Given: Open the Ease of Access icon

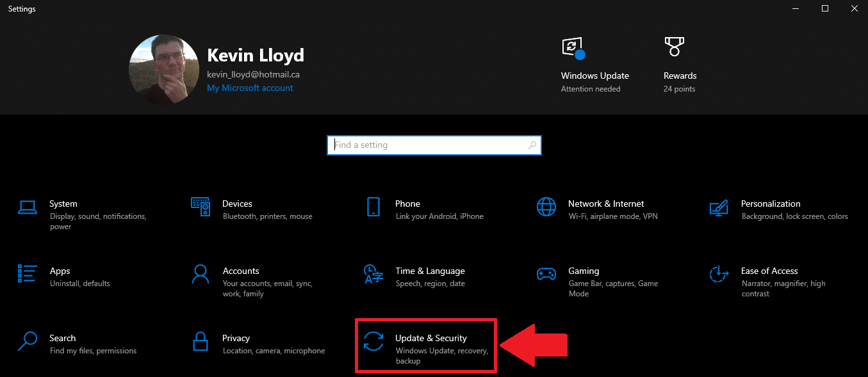Looking at the screenshot, I should tap(719, 274).
